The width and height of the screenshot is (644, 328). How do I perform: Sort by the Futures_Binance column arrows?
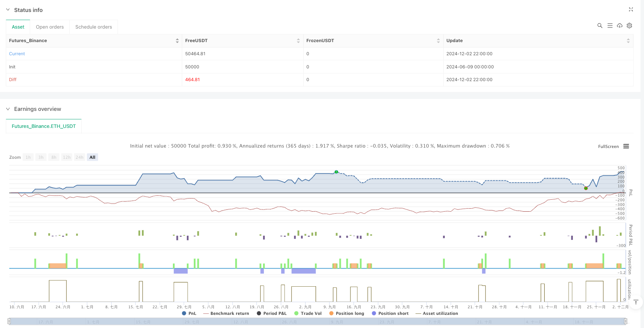click(x=177, y=41)
